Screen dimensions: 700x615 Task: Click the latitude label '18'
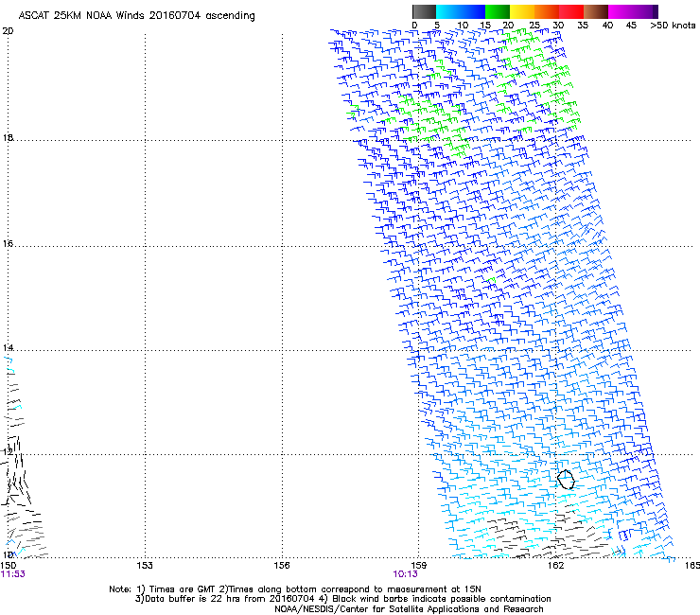tap(8, 137)
